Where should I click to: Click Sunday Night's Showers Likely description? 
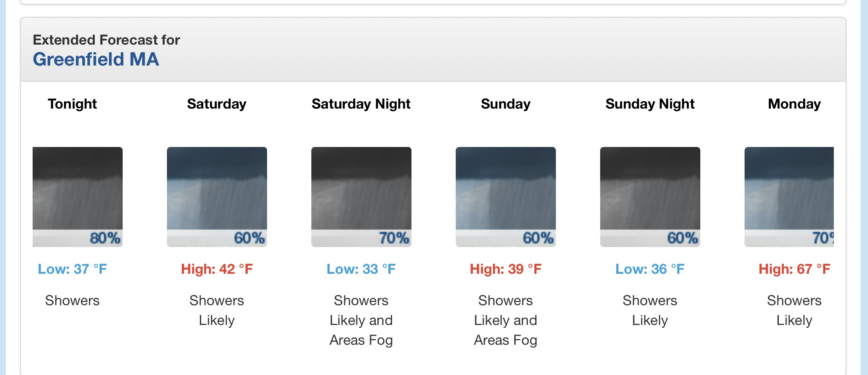click(650, 310)
